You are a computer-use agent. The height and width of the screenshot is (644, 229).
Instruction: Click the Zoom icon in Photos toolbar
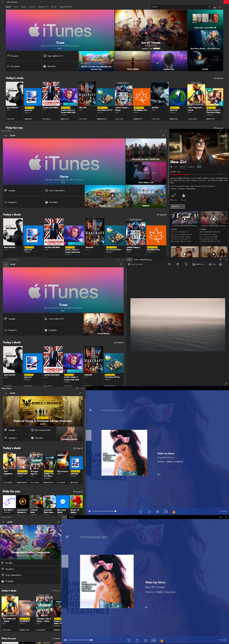pos(169,264)
